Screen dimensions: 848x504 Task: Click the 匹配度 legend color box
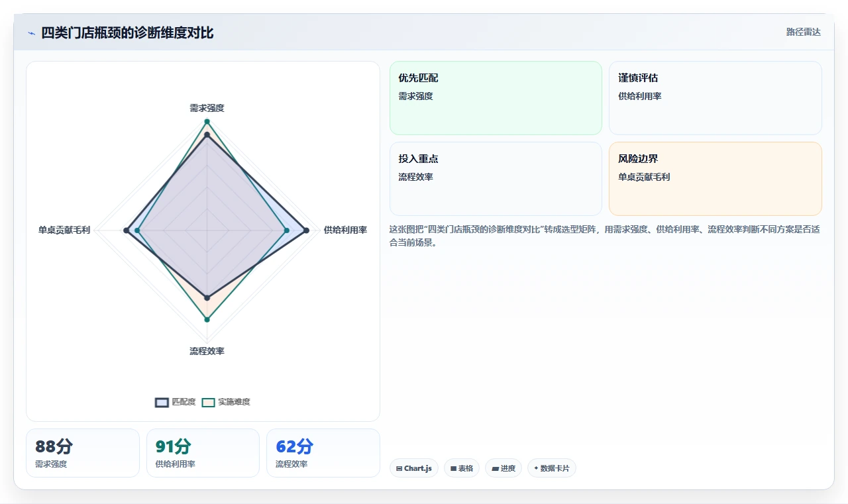tap(162, 402)
